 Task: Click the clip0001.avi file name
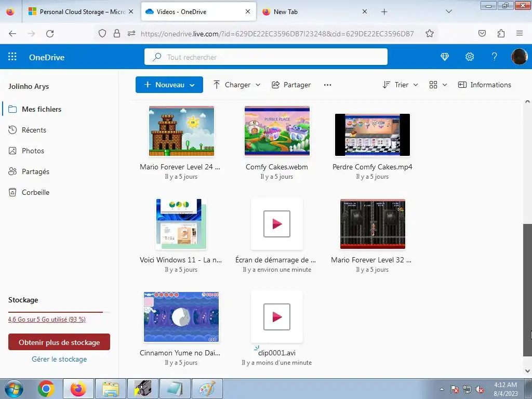pyautogui.click(x=276, y=353)
